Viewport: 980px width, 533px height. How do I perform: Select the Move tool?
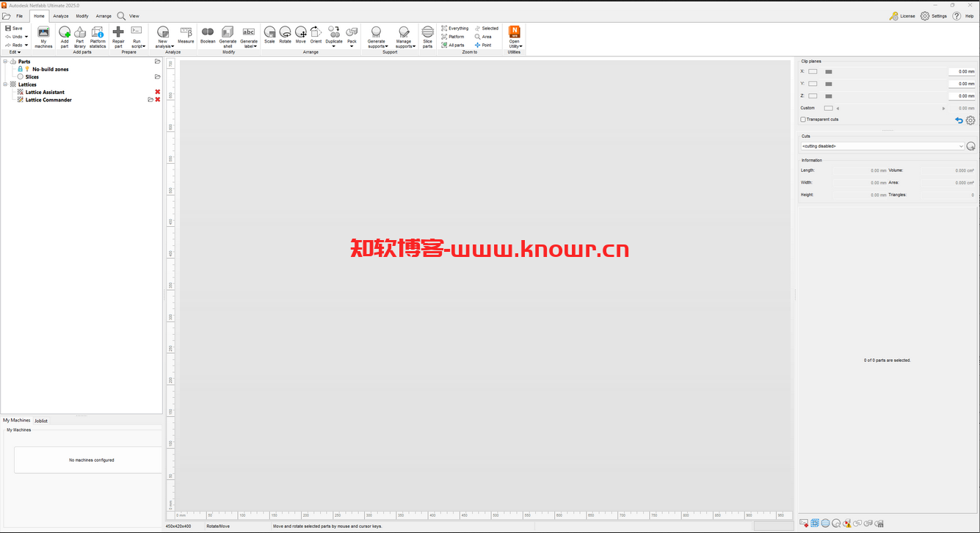pos(300,35)
